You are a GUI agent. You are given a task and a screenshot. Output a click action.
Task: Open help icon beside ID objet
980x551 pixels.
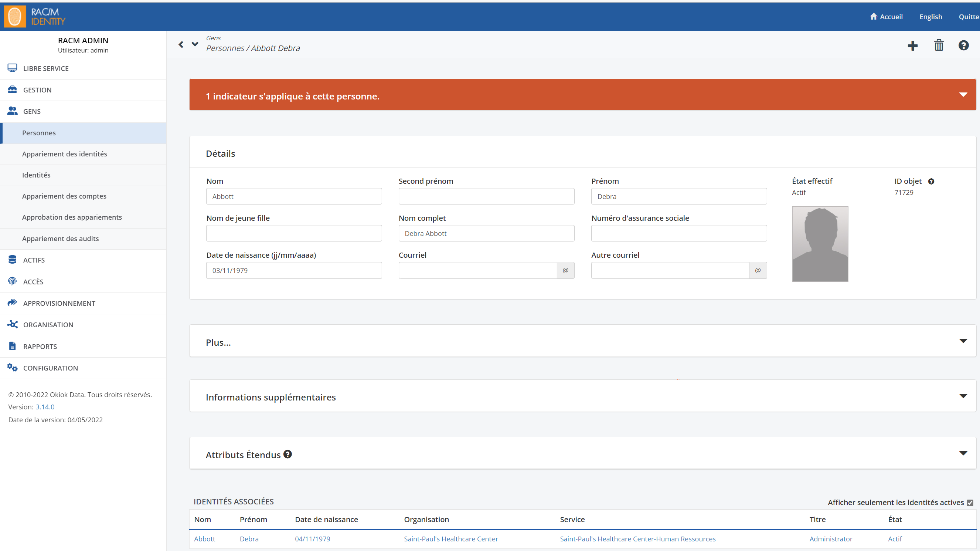tap(931, 182)
